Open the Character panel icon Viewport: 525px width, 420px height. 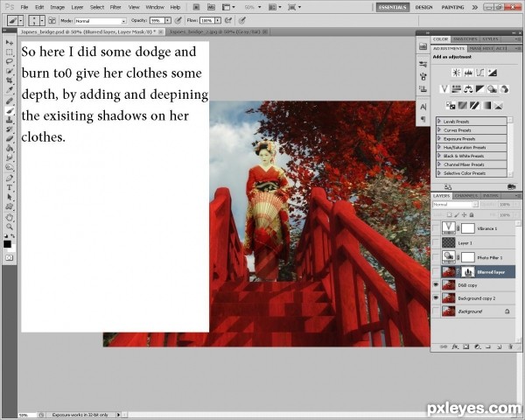423,107
